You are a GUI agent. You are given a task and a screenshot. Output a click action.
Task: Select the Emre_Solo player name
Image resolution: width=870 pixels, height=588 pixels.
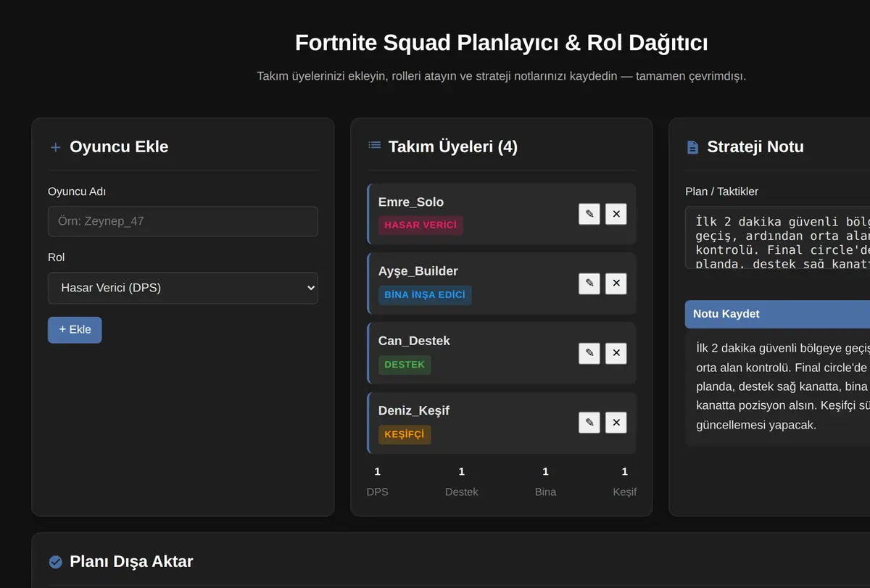coord(411,202)
